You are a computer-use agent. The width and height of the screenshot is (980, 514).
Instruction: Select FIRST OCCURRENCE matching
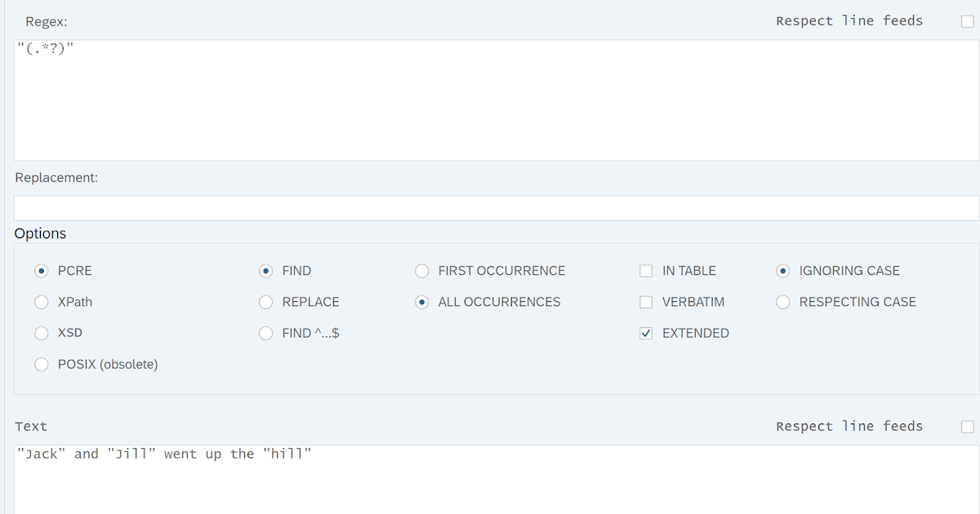coord(421,270)
